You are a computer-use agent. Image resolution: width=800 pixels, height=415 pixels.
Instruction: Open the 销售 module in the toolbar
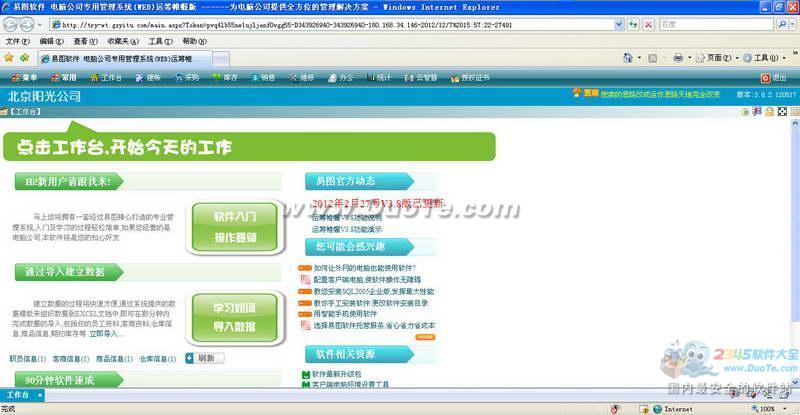[x=263, y=78]
